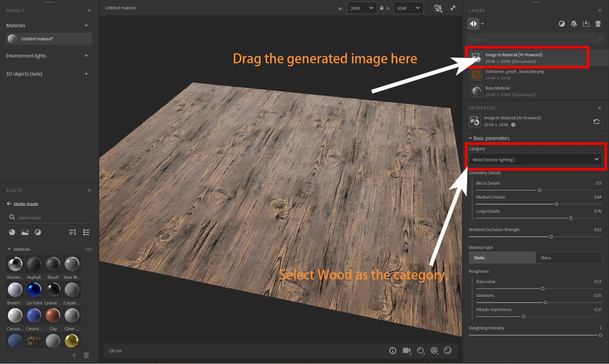Filter assets by image type icon
The height and width of the screenshot is (364, 609).
coord(25,232)
